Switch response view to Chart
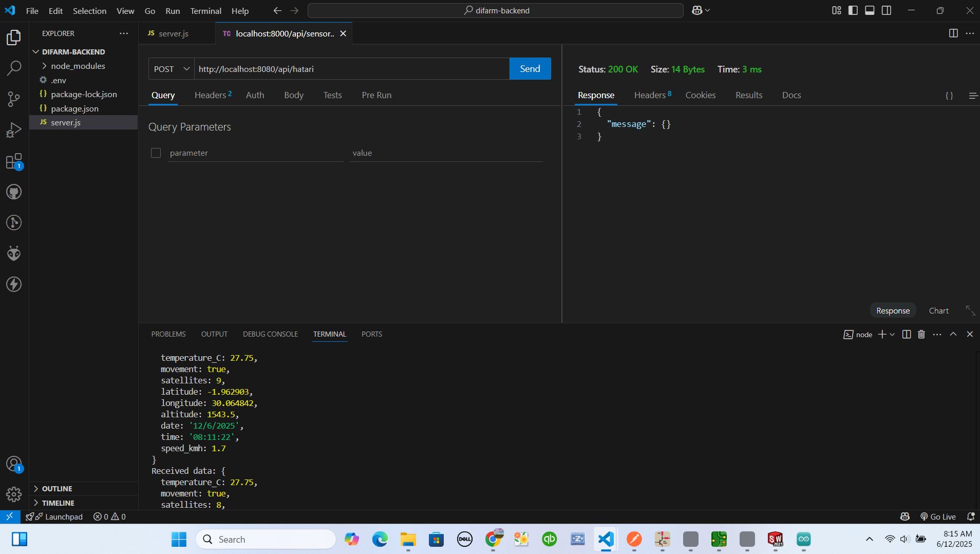980x554 pixels. [x=938, y=311]
